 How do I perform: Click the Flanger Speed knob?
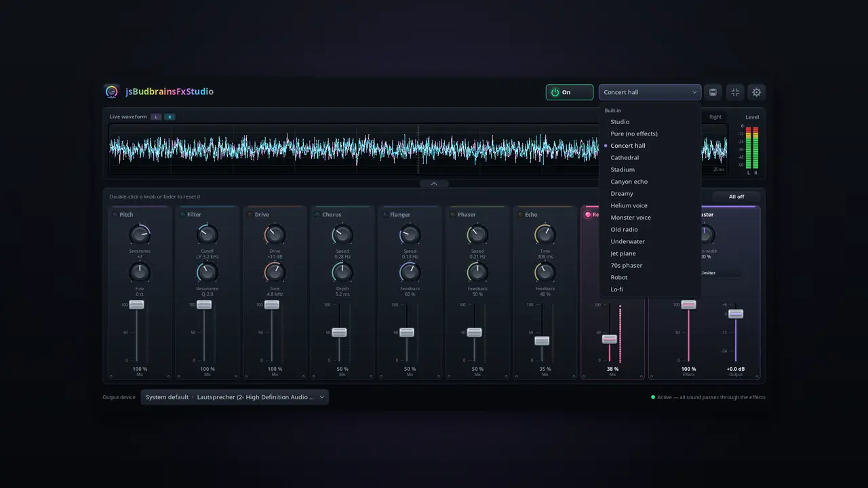[x=410, y=235]
